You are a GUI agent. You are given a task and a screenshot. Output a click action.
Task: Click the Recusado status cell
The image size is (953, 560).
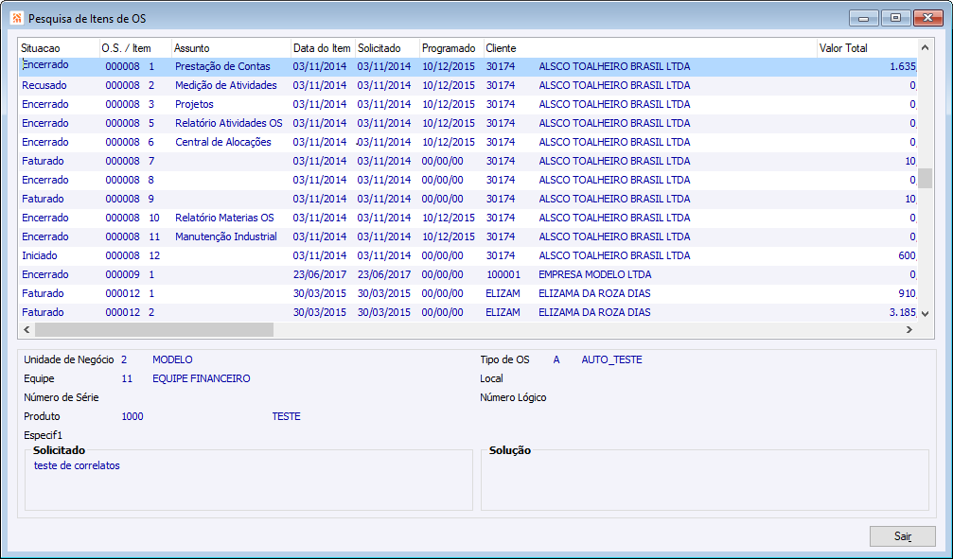(x=44, y=86)
